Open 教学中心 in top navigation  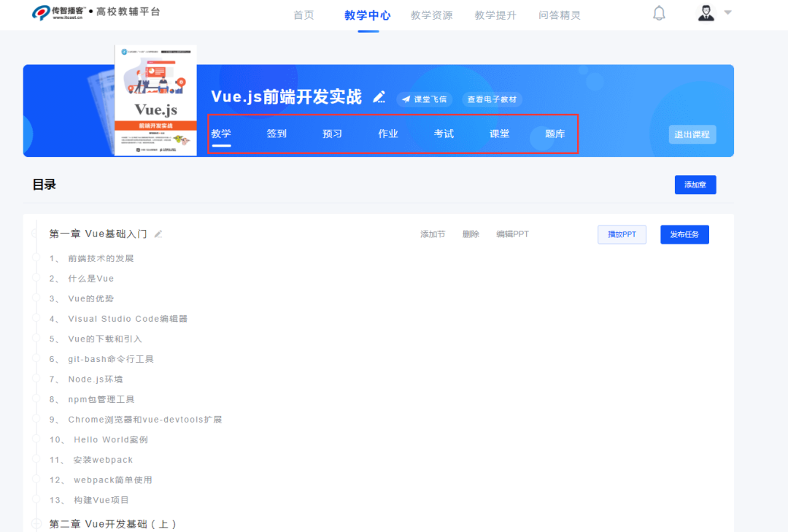[x=367, y=15]
